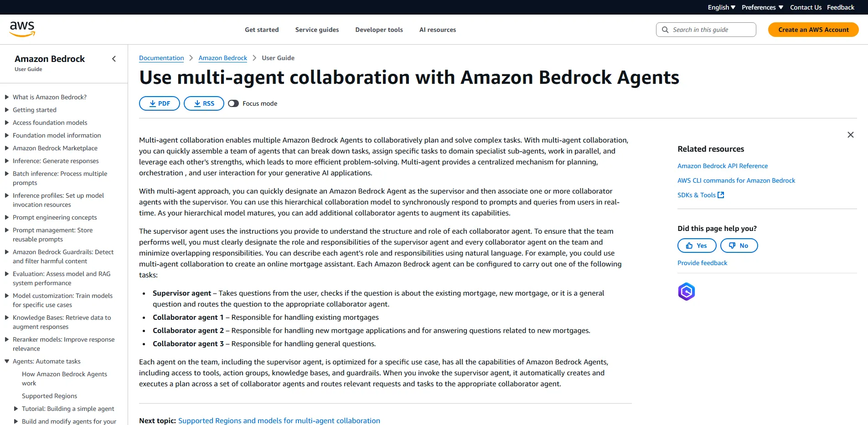
Task: Collapse the sidebar using the chevron icon
Action: point(114,58)
